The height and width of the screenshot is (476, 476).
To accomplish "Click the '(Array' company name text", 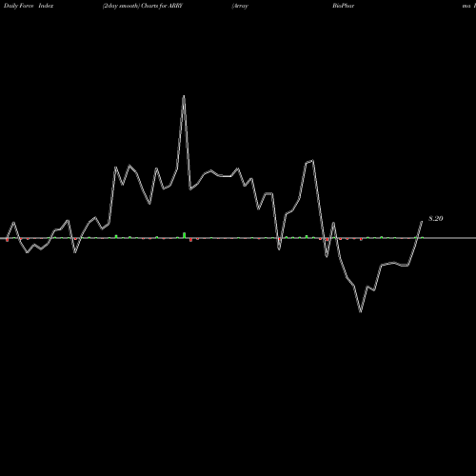I will click(x=240, y=6).
